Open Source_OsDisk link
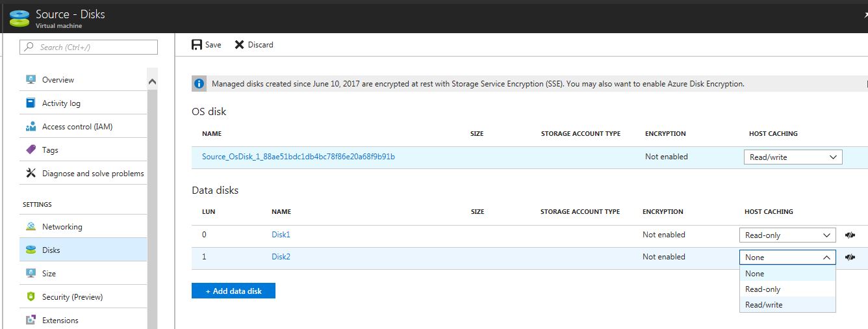The height and width of the screenshot is (329, 868). coord(298,157)
